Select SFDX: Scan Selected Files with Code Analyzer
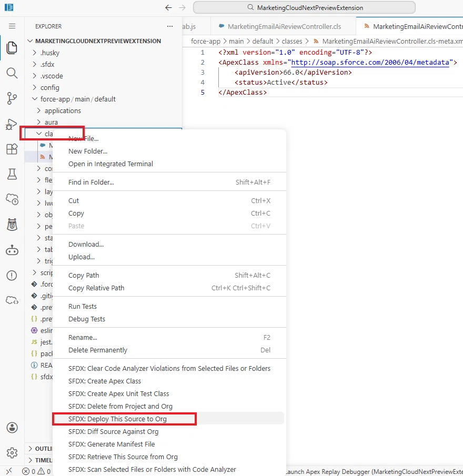This screenshot has height=476, width=463. coord(169,470)
